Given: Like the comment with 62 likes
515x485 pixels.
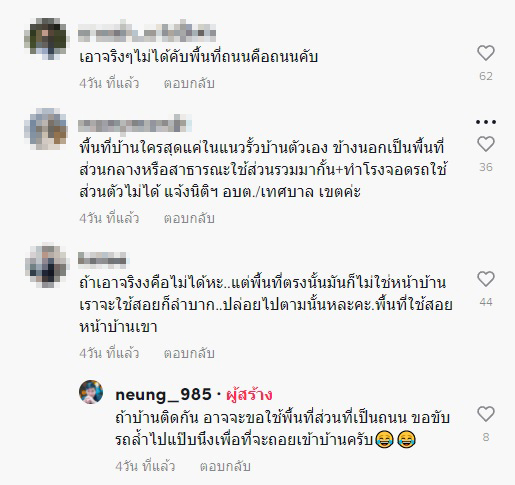Looking at the screenshot, I should pyautogui.click(x=486, y=53).
